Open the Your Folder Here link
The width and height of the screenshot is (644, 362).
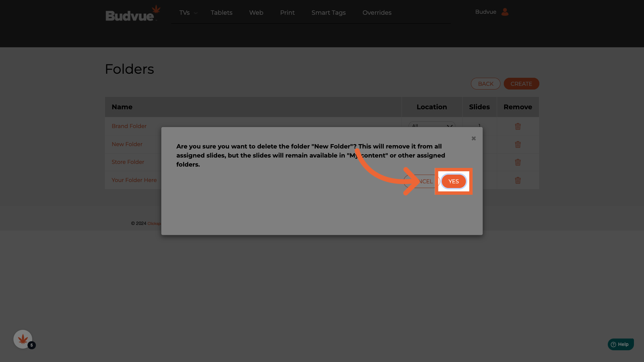134,180
